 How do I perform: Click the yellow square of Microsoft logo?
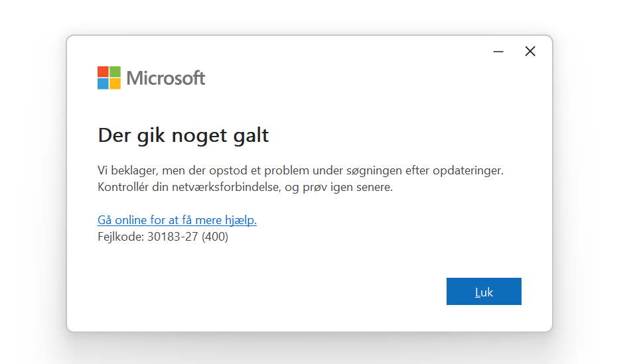tap(115, 84)
